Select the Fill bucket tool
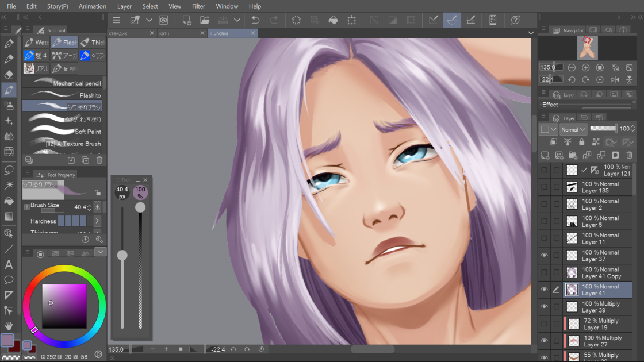The height and width of the screenshot is (362, 644). (x=9, y=201)
